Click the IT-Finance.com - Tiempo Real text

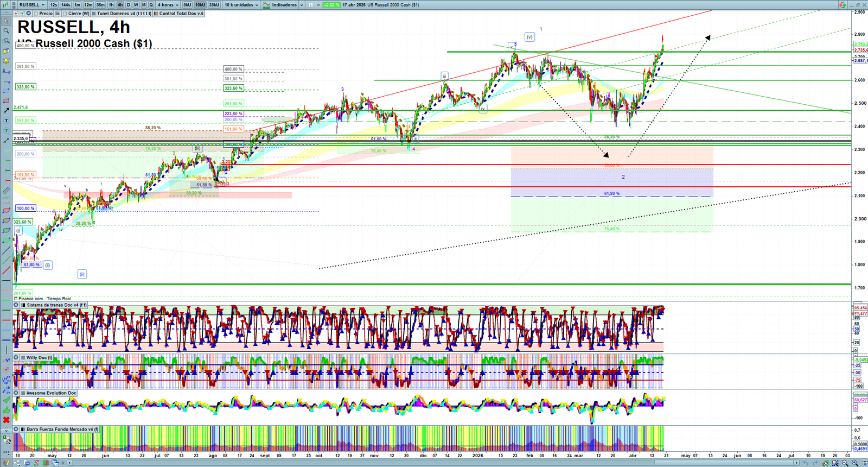pos(42,299)
